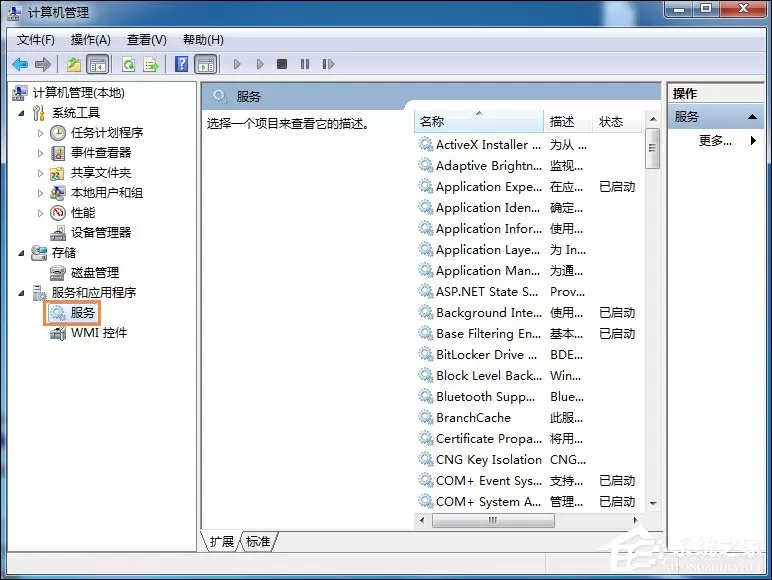Click the Pause Service icon

305,64
